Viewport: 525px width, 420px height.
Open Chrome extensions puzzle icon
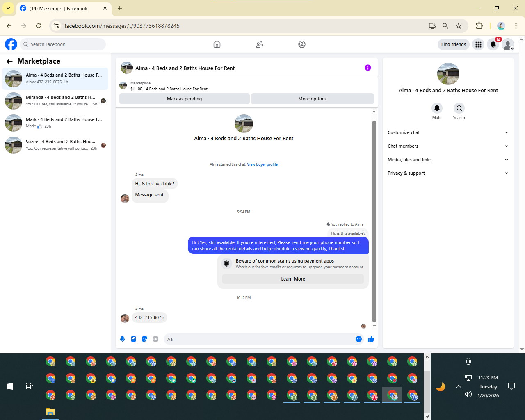pos(479,26)
